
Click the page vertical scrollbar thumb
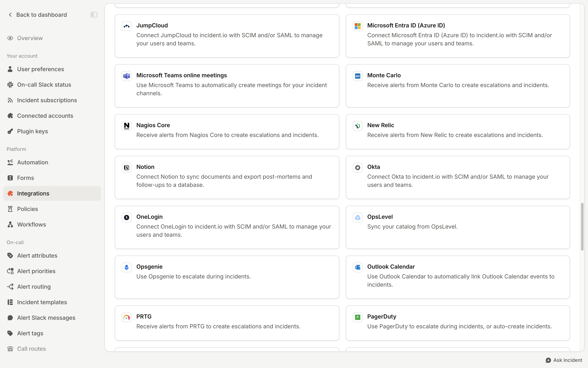(x=582, y=227)
